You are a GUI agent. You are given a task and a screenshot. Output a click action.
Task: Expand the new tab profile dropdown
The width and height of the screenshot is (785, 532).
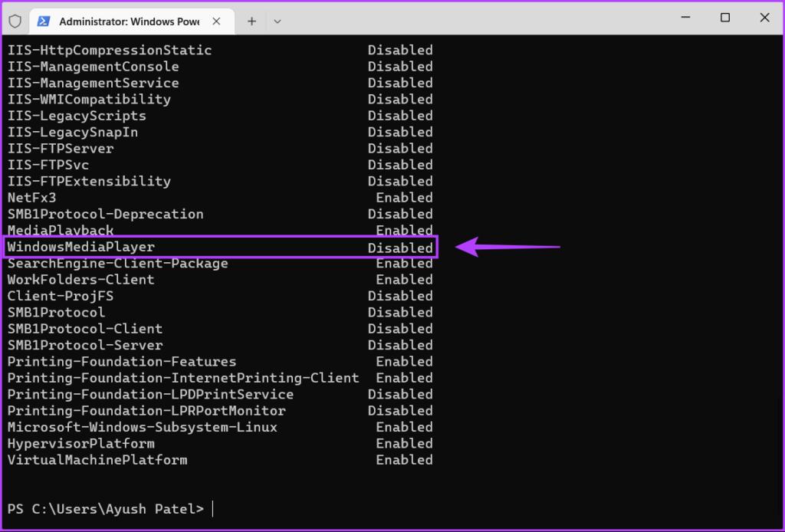[x=278, y=21]
